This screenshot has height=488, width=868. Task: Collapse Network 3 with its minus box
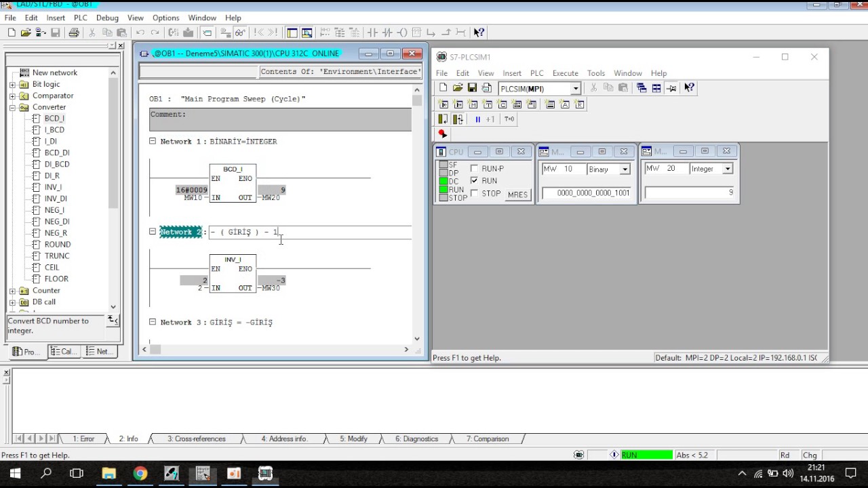(153, 322)
